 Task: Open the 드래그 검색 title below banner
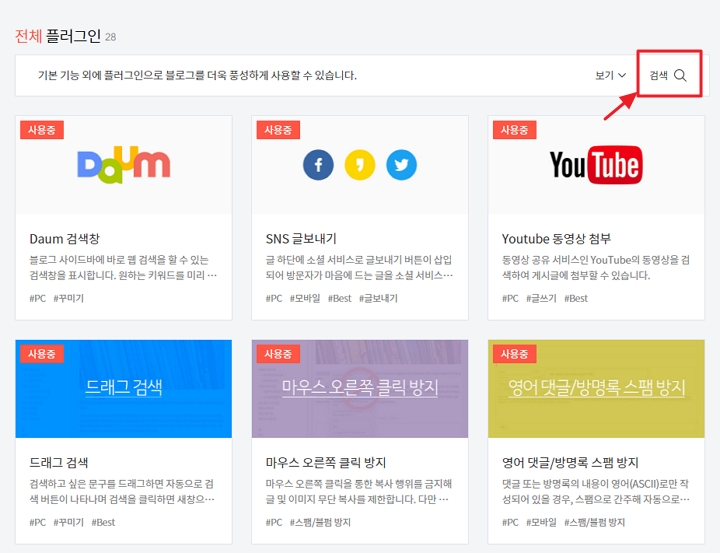click(x=59, y=463)
